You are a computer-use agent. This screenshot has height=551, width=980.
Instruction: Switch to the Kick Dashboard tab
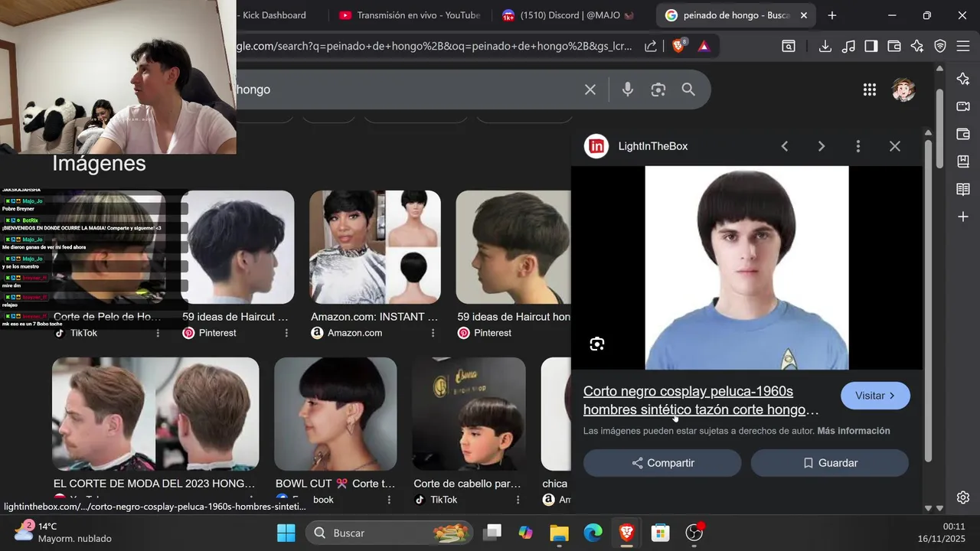pyautogui.click(x=274, y=15)
